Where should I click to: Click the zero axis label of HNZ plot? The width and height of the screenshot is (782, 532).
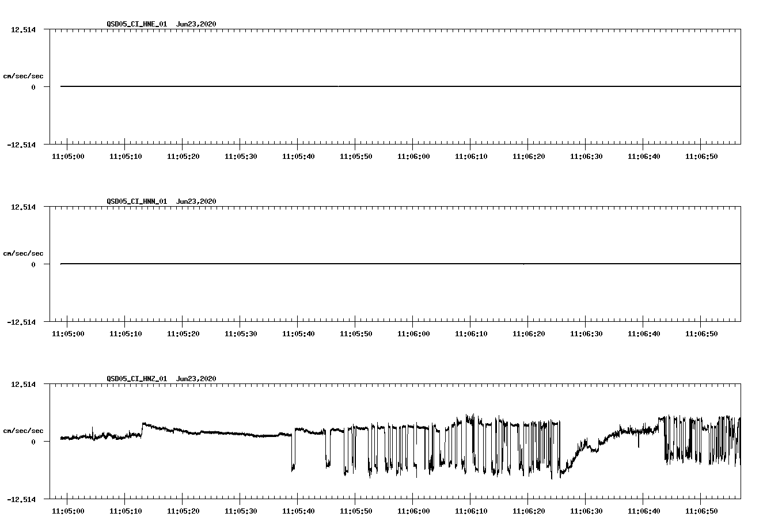[33, 442]
